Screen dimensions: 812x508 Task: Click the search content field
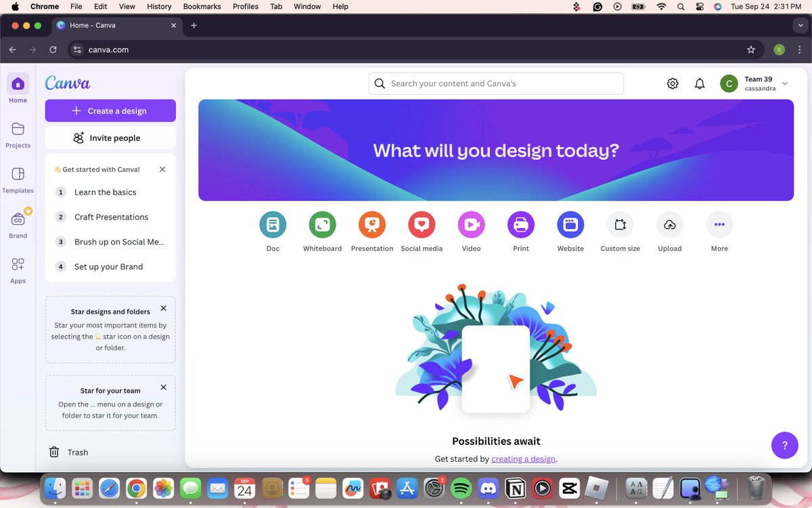point(496,83)
